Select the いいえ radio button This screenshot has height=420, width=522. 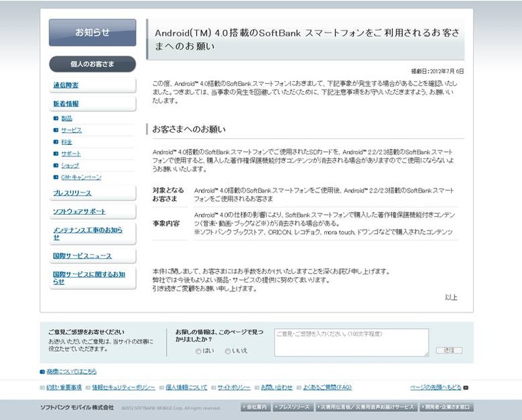click(227, 351)
